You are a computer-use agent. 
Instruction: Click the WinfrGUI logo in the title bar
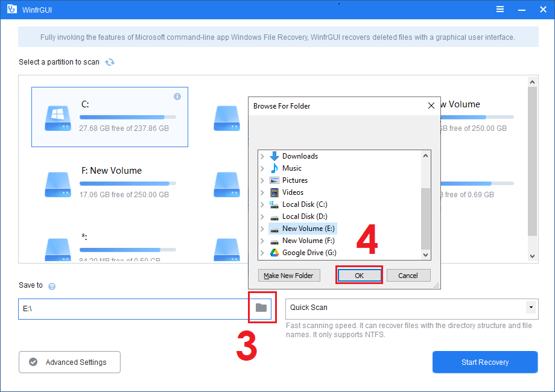pyautogui.click(x=11, y=9)
